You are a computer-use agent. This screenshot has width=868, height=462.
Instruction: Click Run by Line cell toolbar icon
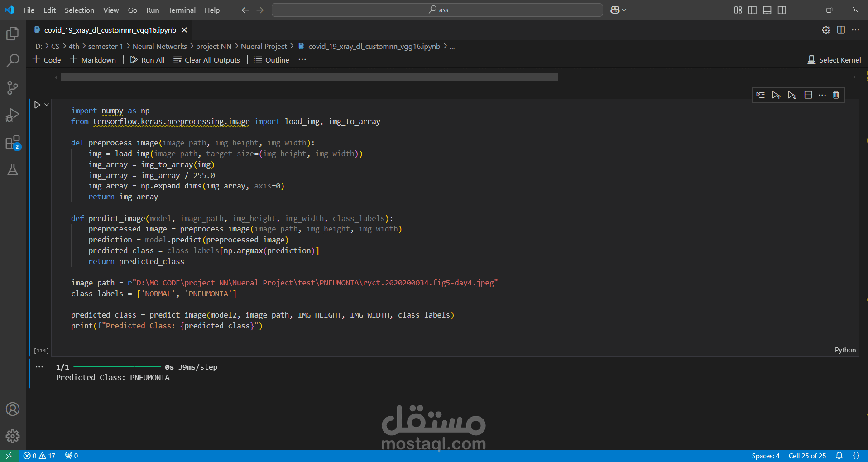760,95
